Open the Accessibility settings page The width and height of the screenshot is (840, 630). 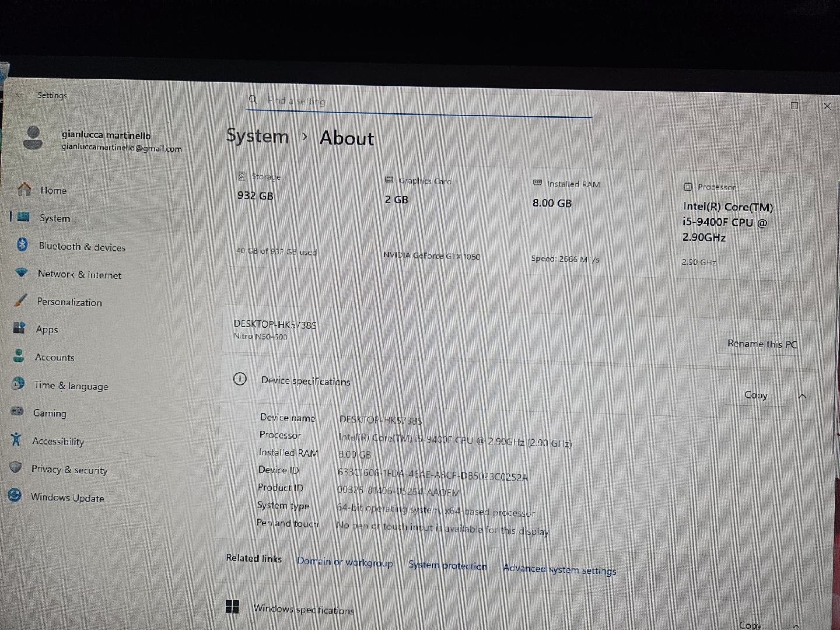(x=58, y=442)
